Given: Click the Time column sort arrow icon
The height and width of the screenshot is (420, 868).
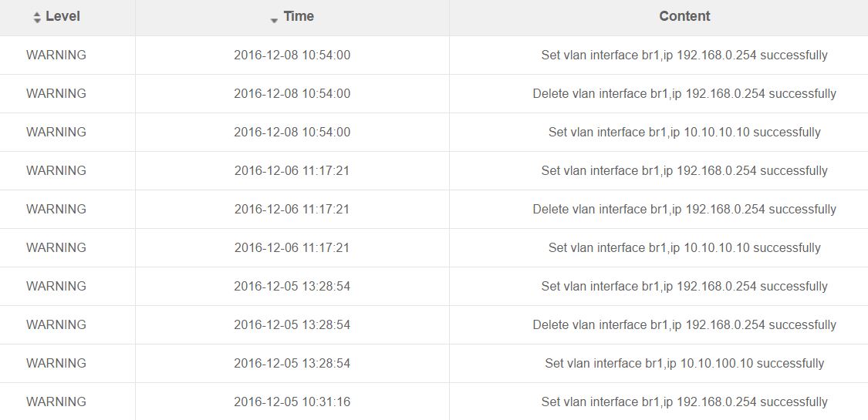Looking at the screenshot, I should 274,20.
